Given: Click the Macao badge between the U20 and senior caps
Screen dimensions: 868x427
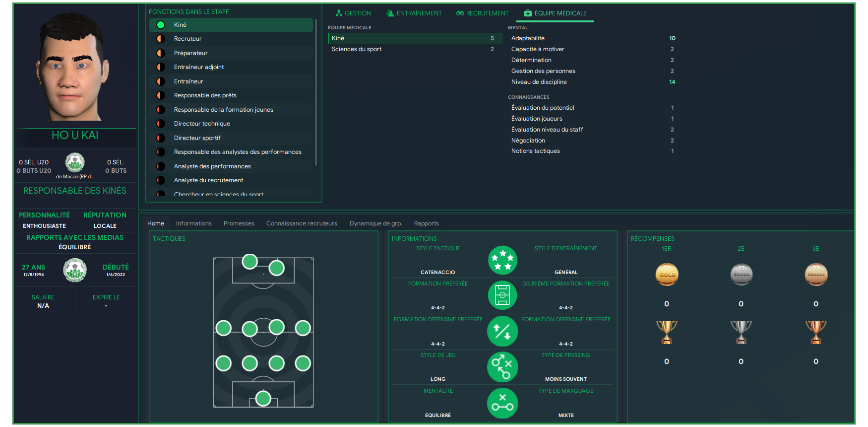Looking at the screenshot, I should (x=75, y=162).
